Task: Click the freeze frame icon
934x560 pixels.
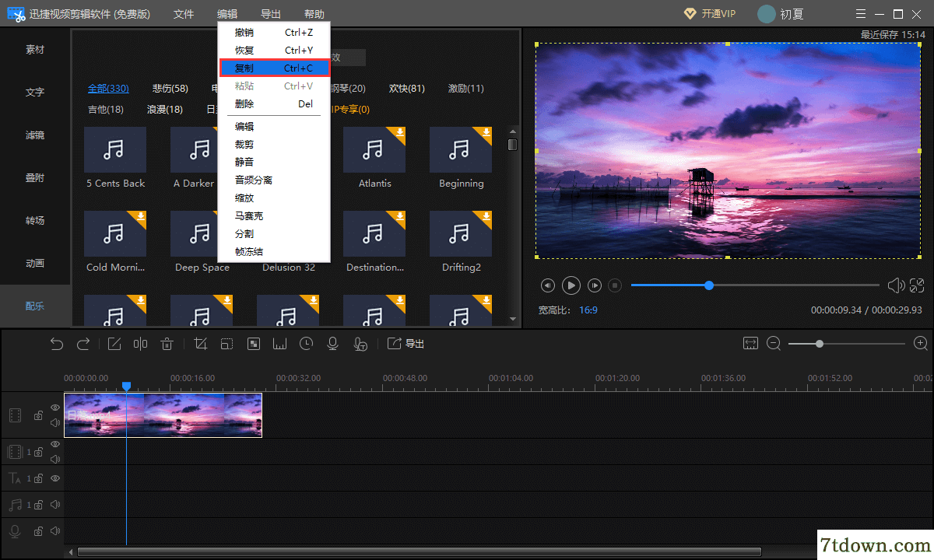Action: (279, 344)
